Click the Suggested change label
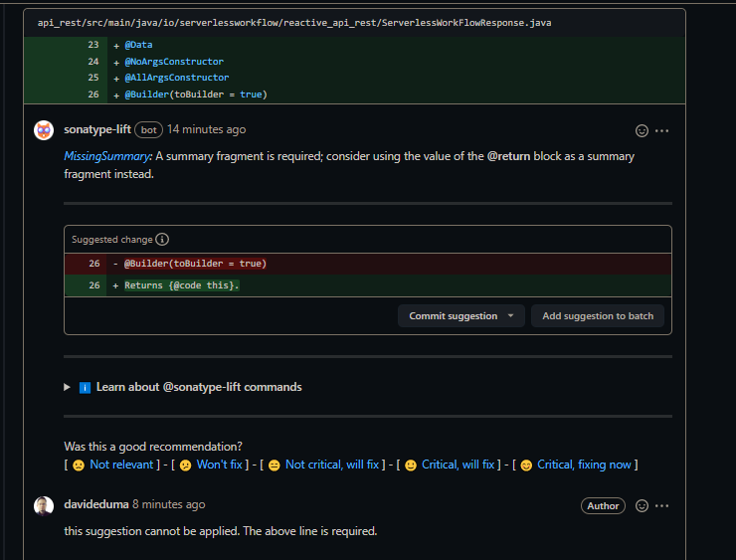The image size is (736, 560). (112, 240)
